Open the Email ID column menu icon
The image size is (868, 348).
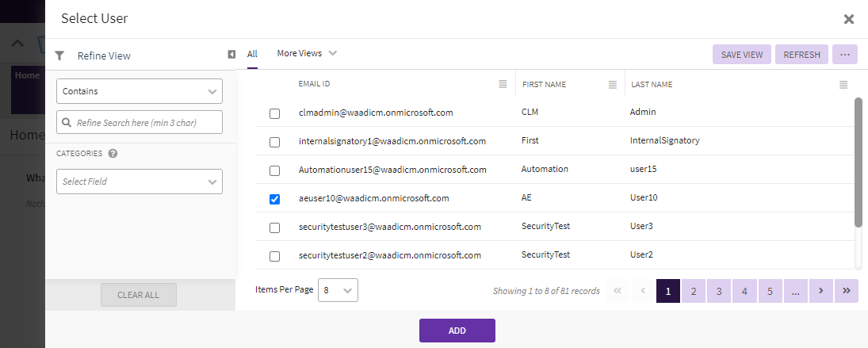click(503, 84)
